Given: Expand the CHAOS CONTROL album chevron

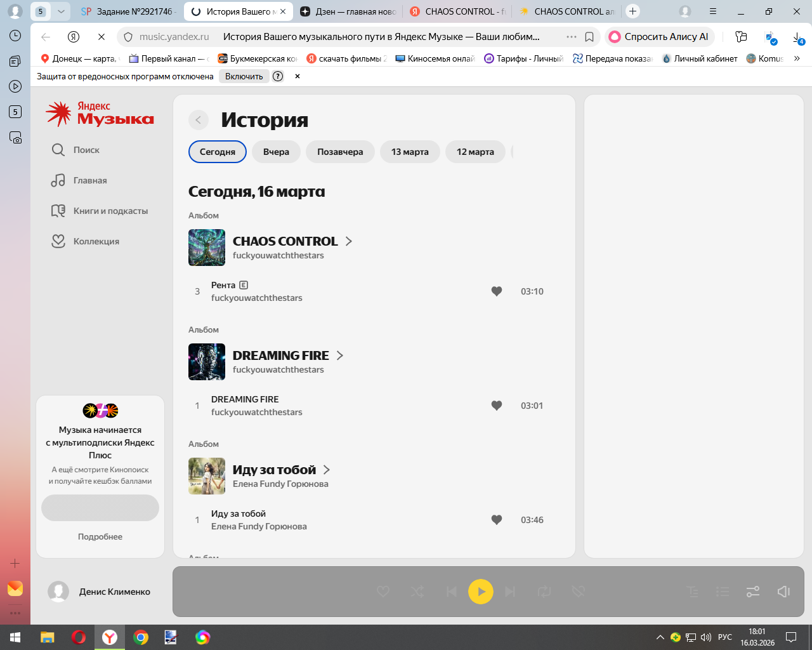Looking at the screenshot, I should 348,241.
